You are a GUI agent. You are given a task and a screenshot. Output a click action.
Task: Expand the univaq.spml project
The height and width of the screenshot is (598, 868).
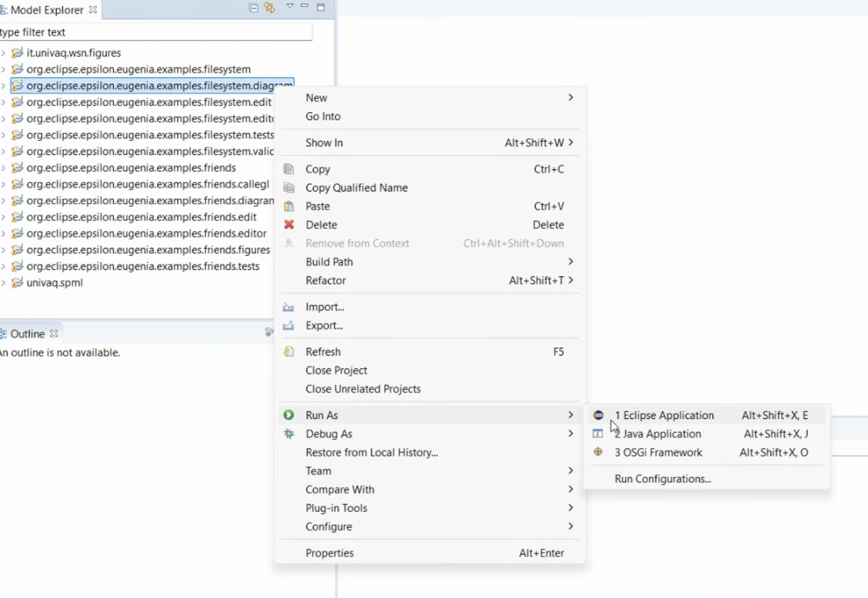pyautogui.click(x=4, y=282)
